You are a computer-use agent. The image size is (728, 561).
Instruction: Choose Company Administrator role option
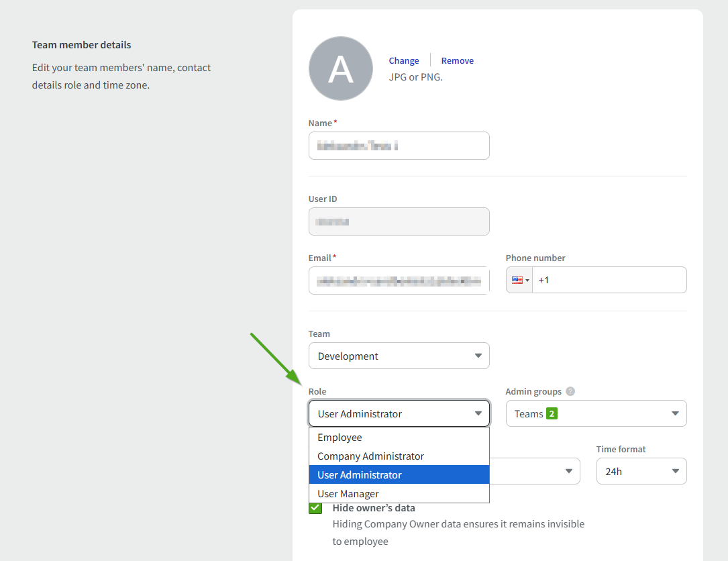point(370,456)
